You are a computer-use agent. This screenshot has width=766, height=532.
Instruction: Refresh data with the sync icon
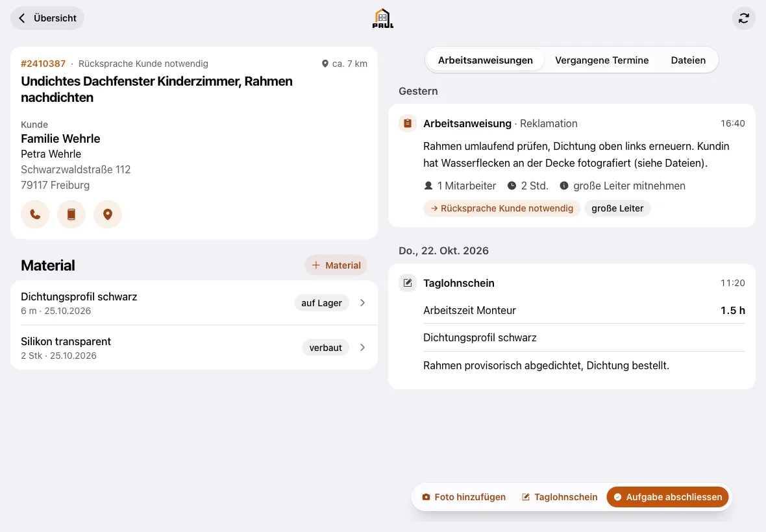point(743,19)
